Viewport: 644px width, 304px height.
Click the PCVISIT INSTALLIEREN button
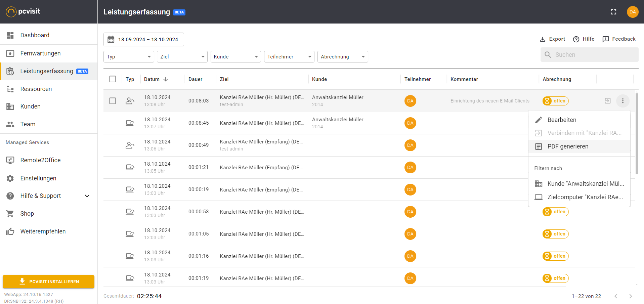pyautogui.click(x=49, y=281)
